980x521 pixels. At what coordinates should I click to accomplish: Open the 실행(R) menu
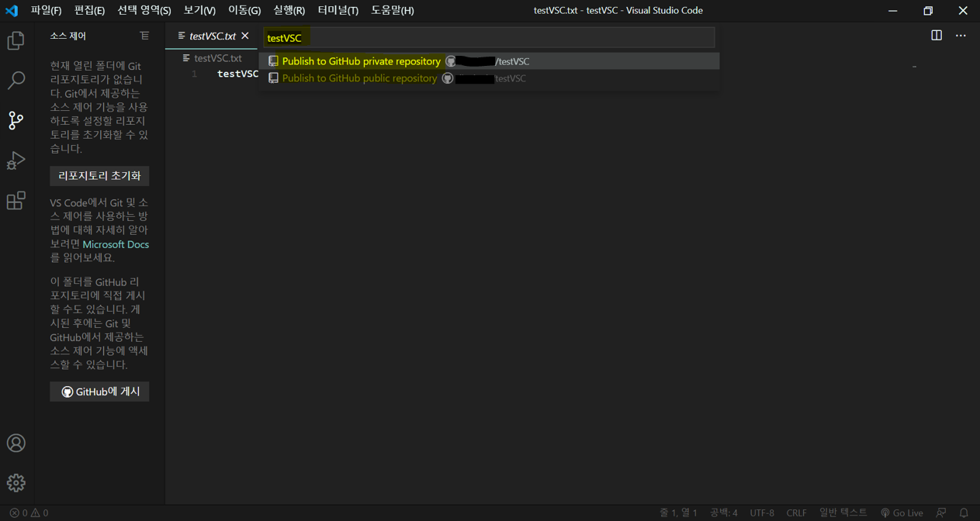click(x=289, y=10)
